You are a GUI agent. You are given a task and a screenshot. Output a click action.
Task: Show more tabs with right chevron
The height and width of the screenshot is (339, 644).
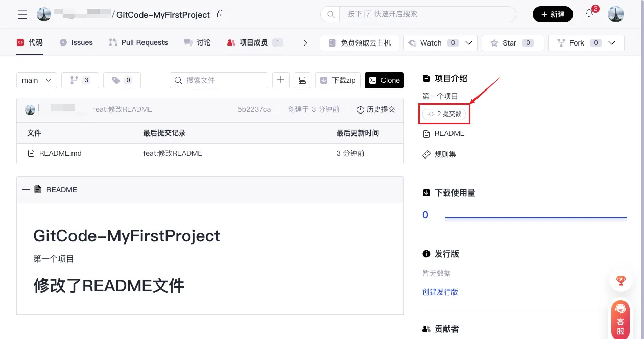[305, 43]
